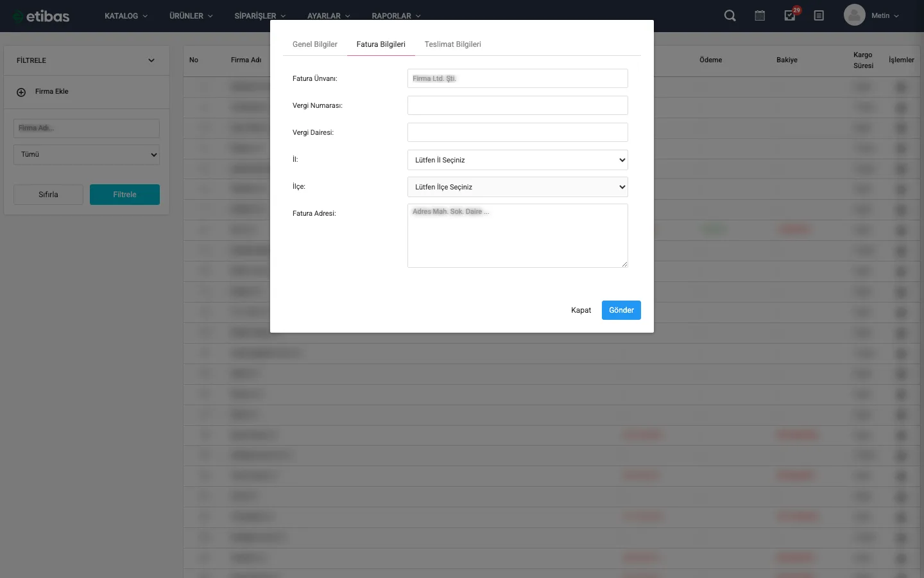The height and width of the screenshot is (578, 924).
Task: Open the calendar icon in header
Action: pyautogui.click(x=760, y=15)
